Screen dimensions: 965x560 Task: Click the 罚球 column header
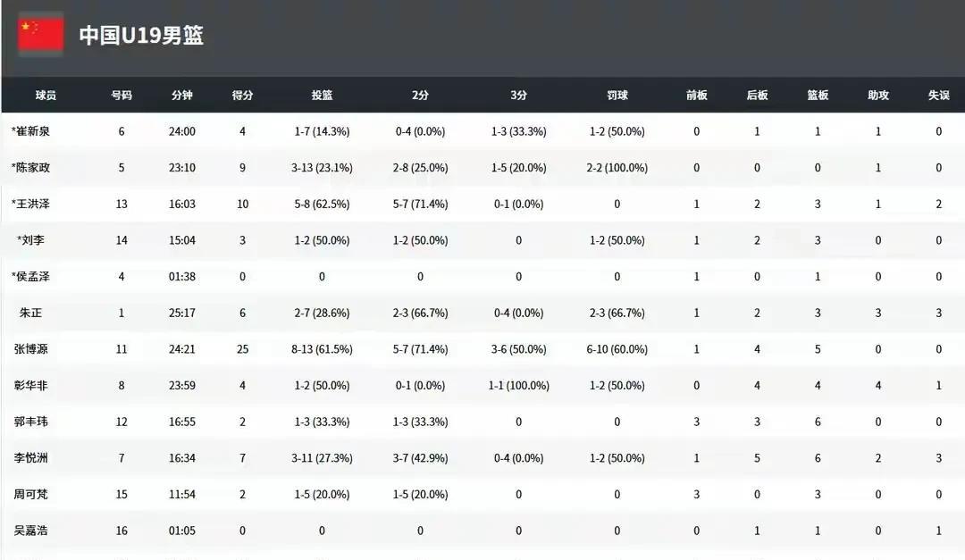pyautogui.click(x=617, y=95)
